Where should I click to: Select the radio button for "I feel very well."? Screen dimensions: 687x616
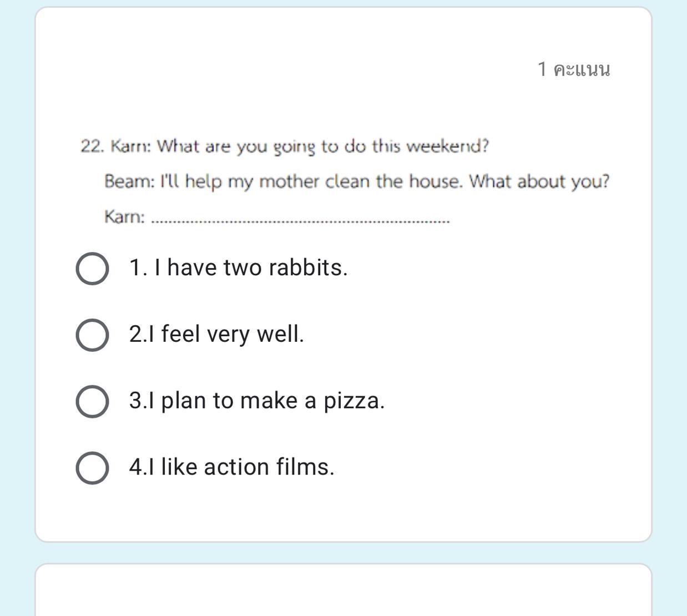(92, 335)
